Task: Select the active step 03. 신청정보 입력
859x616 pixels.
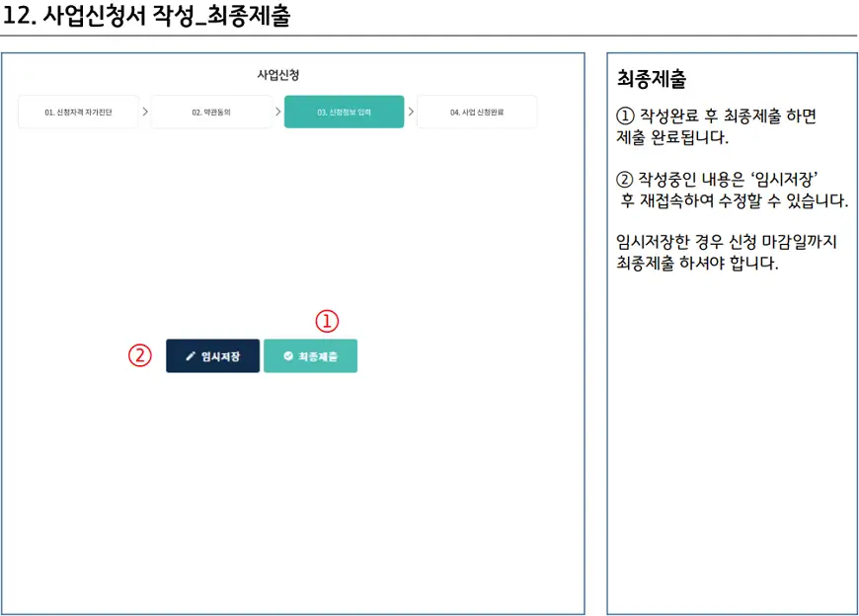Action: (344, 113)
